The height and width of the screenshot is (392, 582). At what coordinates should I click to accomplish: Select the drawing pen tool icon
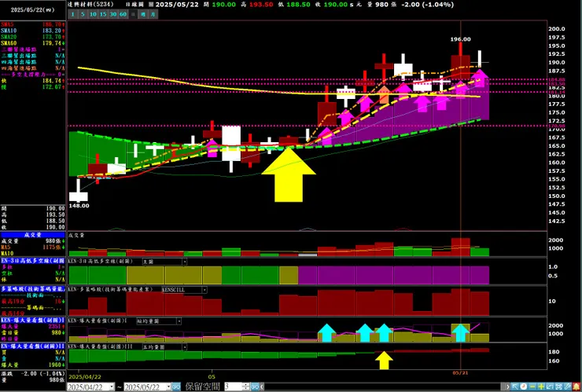pyautogui.click(x=567, y=387)
